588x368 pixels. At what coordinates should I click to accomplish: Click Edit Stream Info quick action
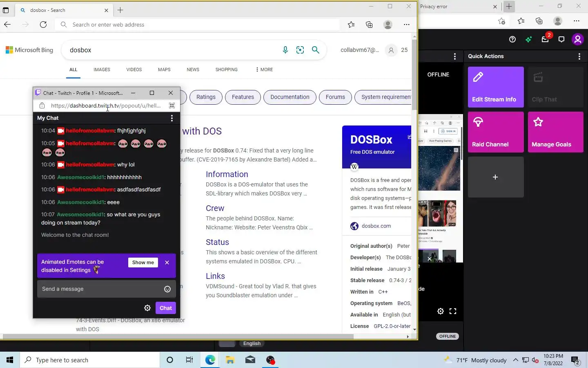(x=496, y=87)
